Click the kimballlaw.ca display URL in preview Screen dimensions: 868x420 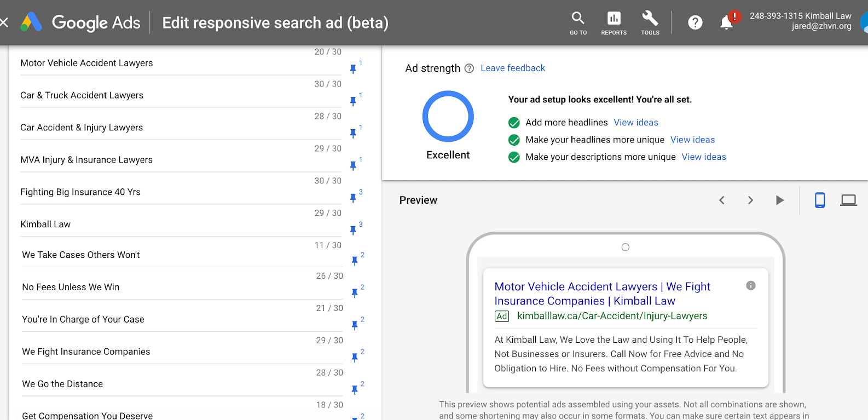coord(612,316)
